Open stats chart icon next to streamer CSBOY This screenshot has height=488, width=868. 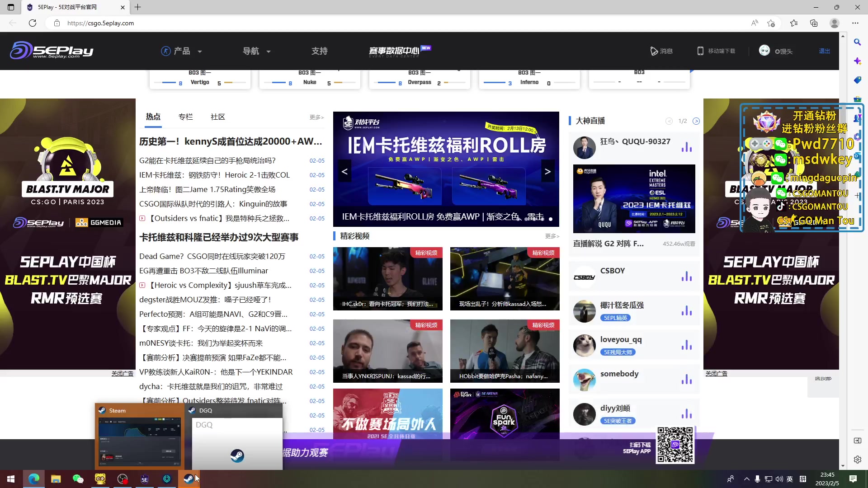pyautogui.click(x=687, y=277)
